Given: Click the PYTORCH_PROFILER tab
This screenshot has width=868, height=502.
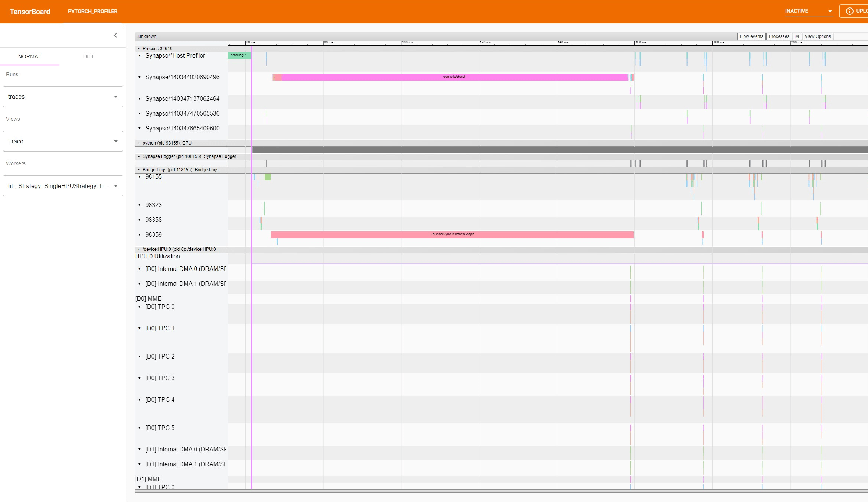Looking at the screenshot, I should [92, 12].
